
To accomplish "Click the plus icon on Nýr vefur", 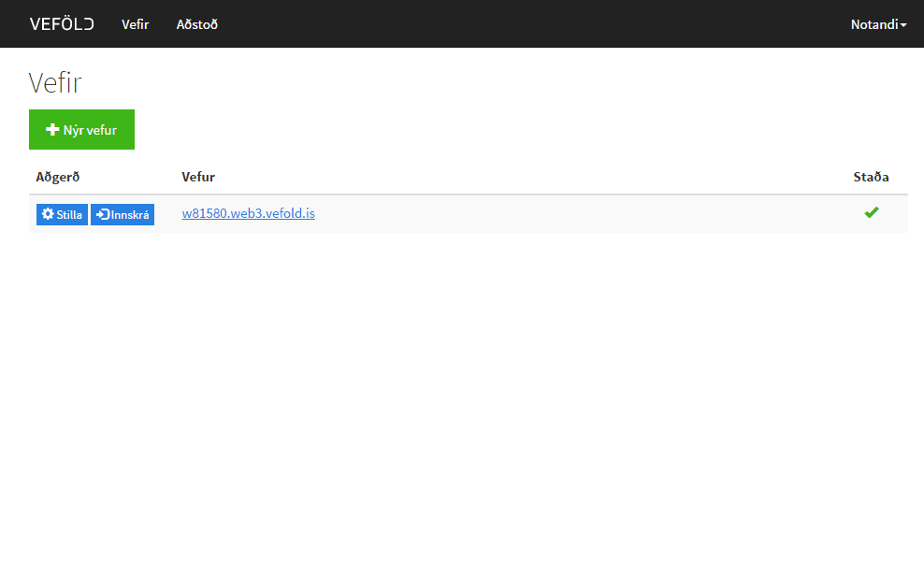I will coord(52,130).
